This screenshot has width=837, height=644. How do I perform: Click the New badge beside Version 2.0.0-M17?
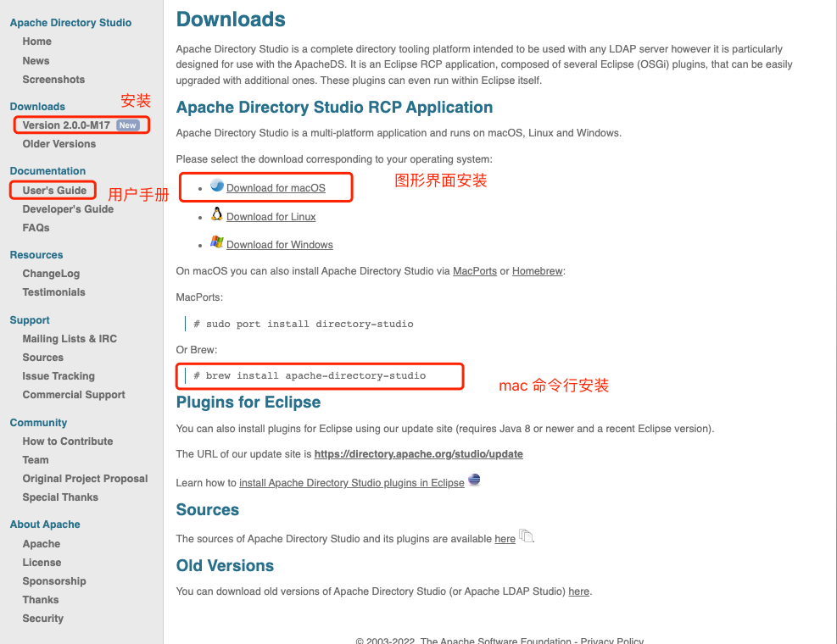[128, 125]
